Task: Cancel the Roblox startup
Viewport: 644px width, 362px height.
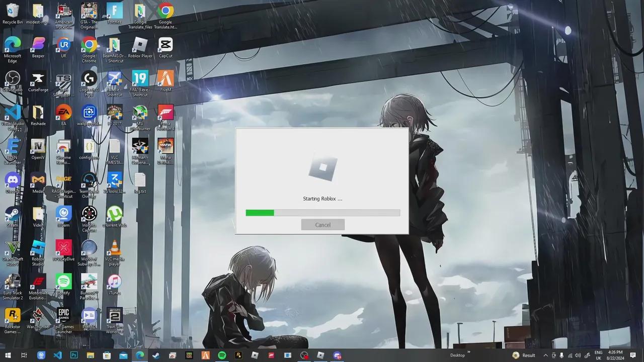Action: pos(323,225)
